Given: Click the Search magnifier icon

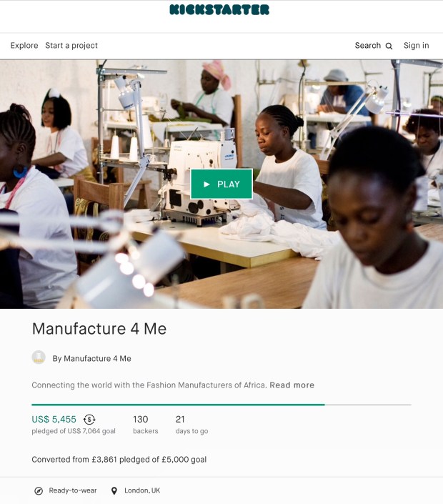Looking at the screenshot, I should pos(389,46).
